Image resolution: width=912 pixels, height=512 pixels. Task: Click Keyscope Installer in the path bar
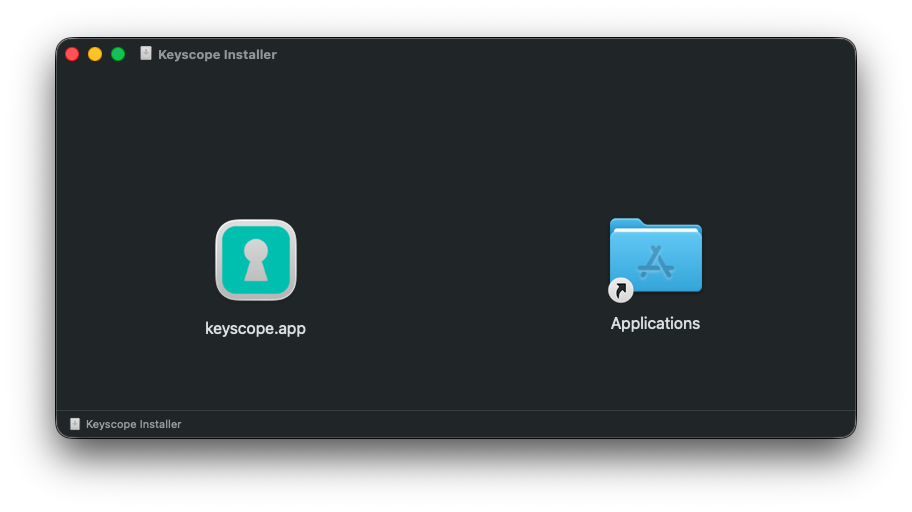[x=134, y=424]
